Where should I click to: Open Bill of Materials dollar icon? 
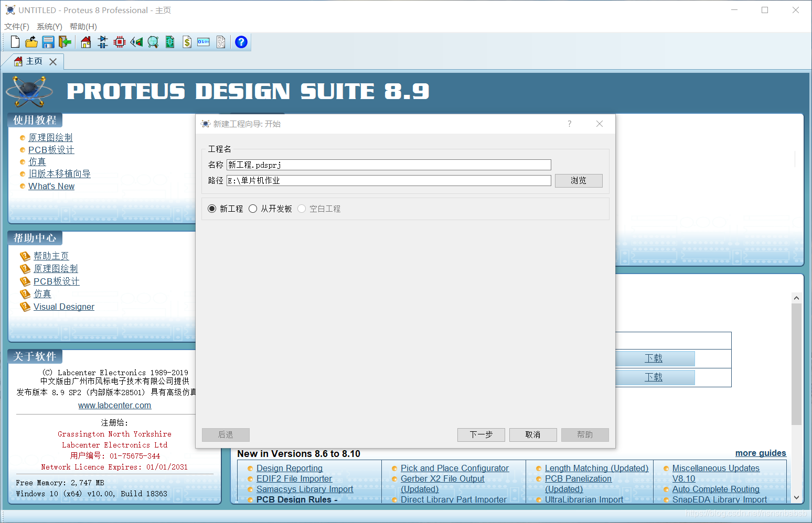[x=187, y=42]
